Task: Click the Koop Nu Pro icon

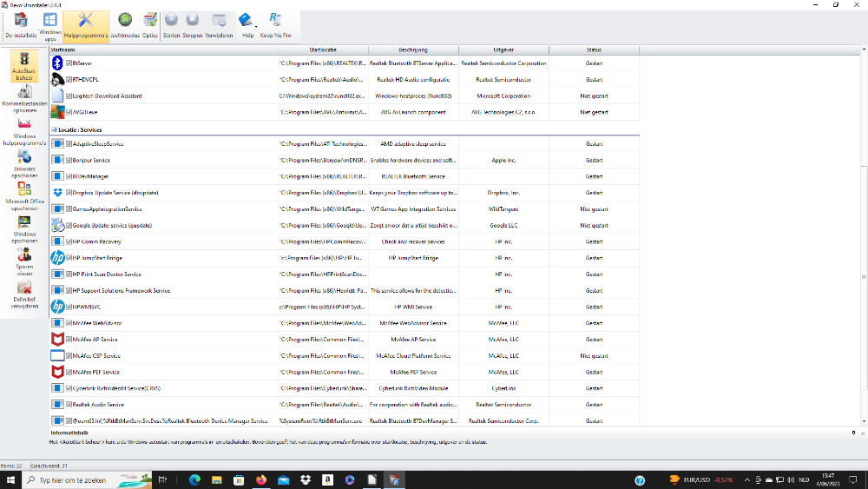Action: (276, 25)
